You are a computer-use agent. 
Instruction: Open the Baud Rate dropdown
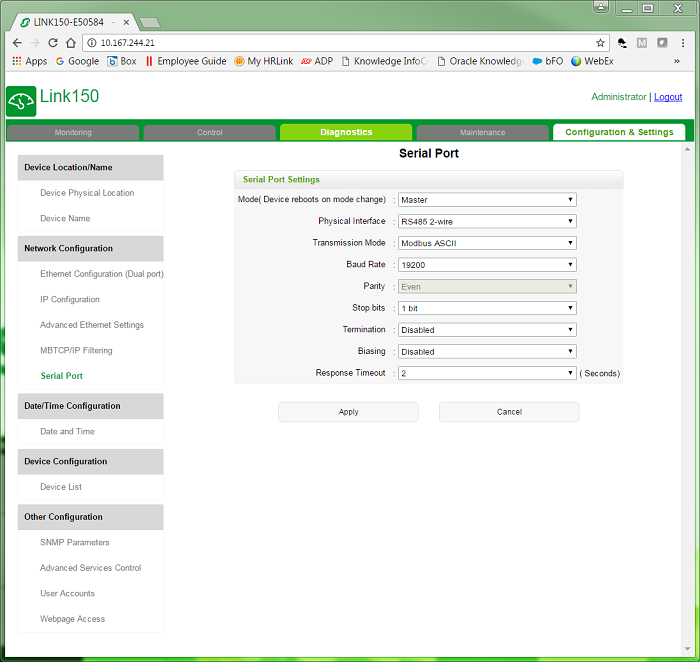coord(487,265)
